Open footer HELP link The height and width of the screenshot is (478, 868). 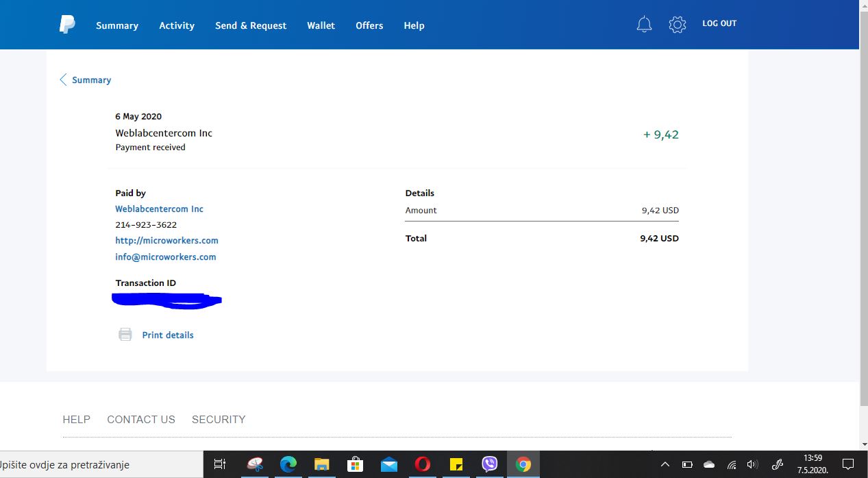click(x=76, y=419)
